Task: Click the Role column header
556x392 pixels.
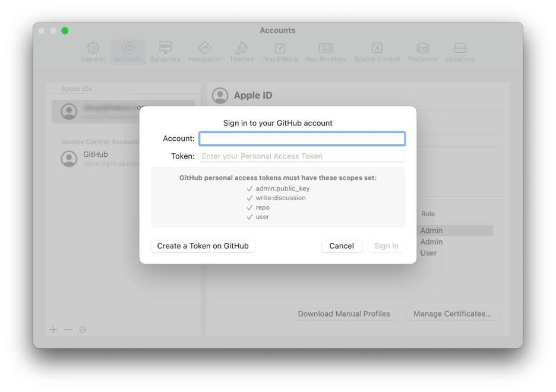Action: tap(428, 214)
